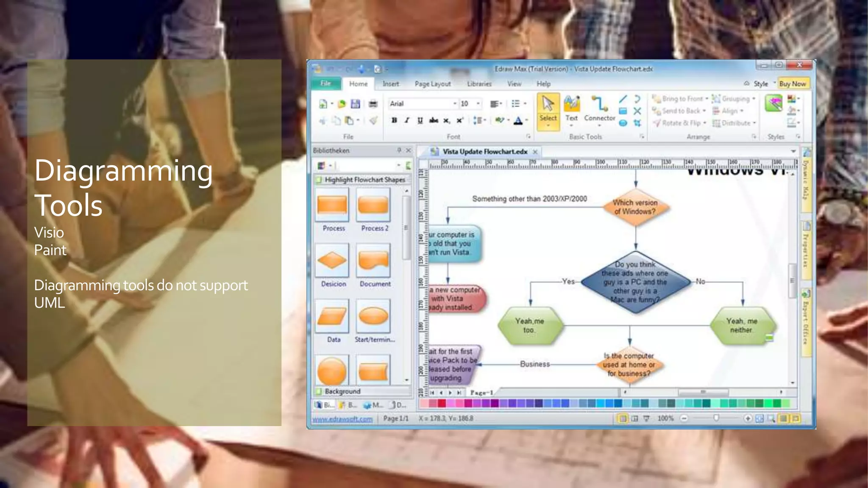The image size is (868, 488).
Task: Select the 'Which version of Windows?' diamond
Action: 635,207
